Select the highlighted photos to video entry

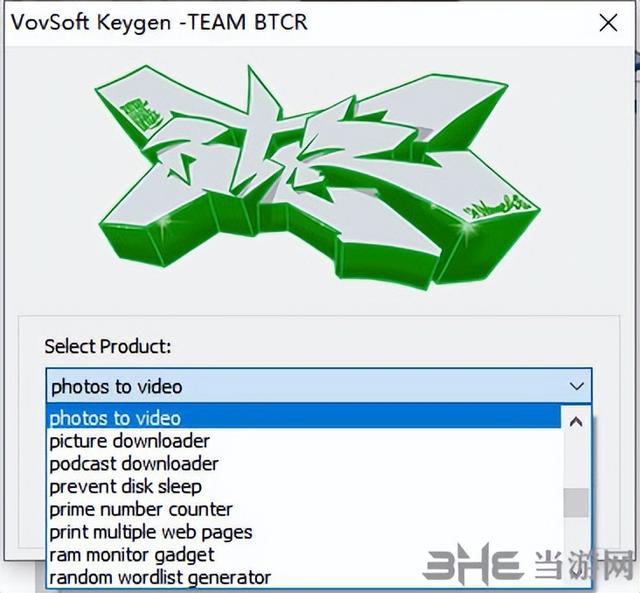(304, 418)
